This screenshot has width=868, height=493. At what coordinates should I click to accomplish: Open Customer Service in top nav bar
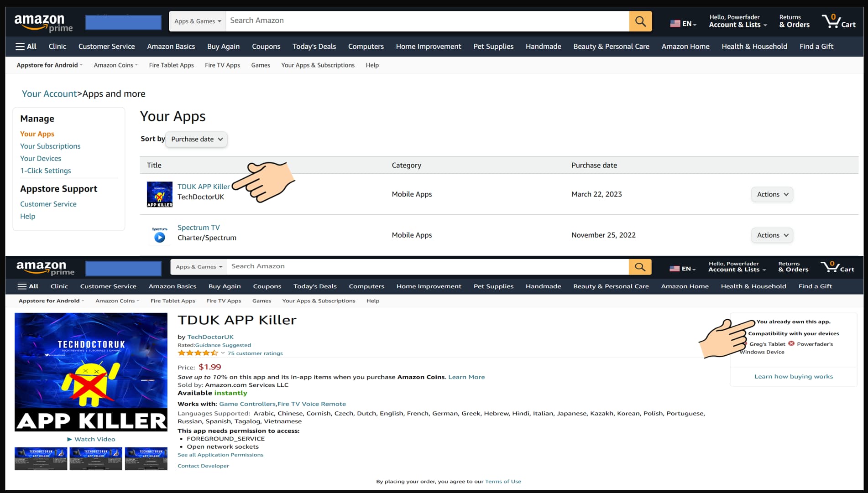click(x=106, y=47)
